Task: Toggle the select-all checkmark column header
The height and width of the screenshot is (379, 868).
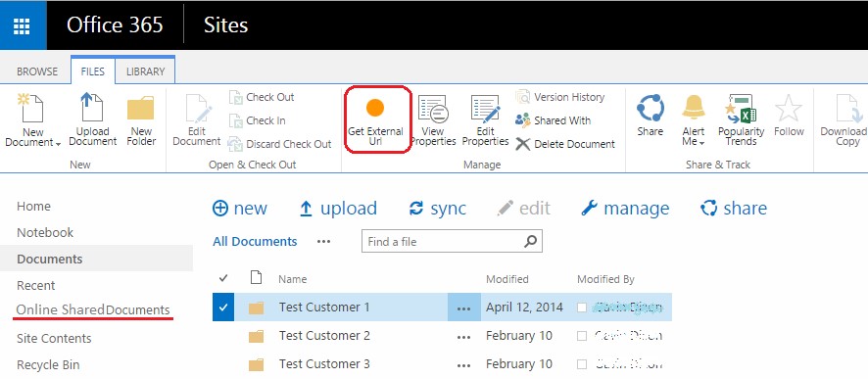Action: pos(223,278)
